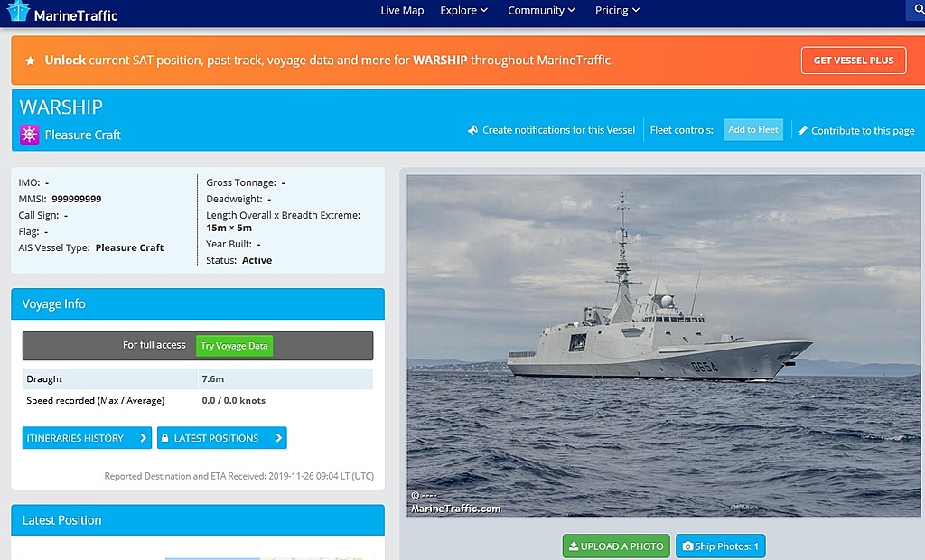The image size is (925, 560).
Task: Click the MarineTraffic ship logo icon
Action: (18, 11)
